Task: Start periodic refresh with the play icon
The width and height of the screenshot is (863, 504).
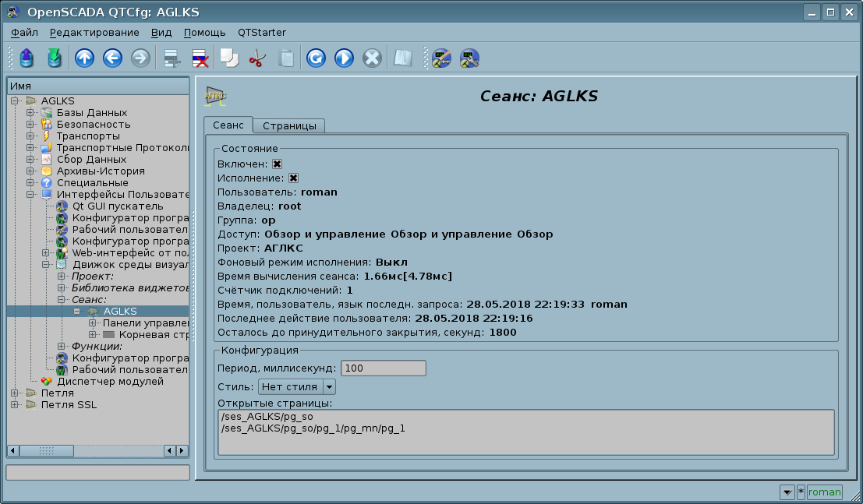Action: (x=344, y=58)
